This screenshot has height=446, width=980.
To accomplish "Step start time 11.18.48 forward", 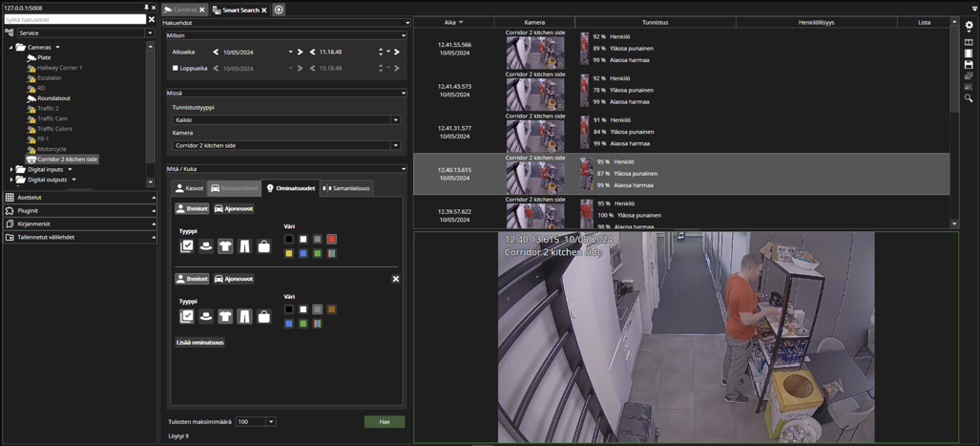I will pyautogui.click(x=396, y=52).
